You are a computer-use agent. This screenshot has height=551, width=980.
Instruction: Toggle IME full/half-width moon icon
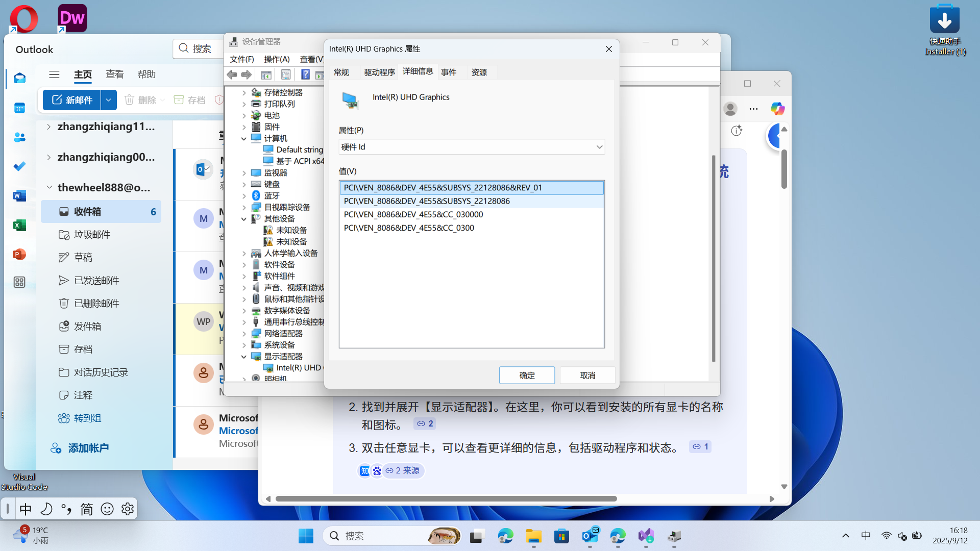click(x=46, y=509)
